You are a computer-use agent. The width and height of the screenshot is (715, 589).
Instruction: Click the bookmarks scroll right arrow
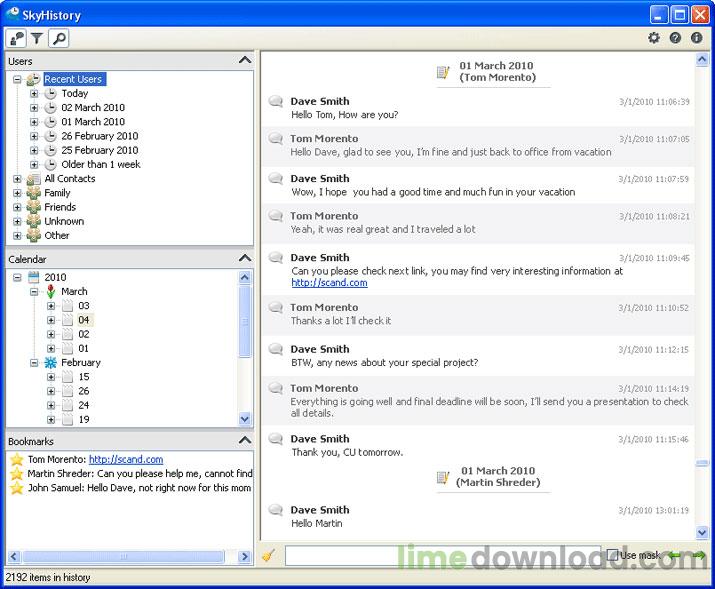point(245,557)
